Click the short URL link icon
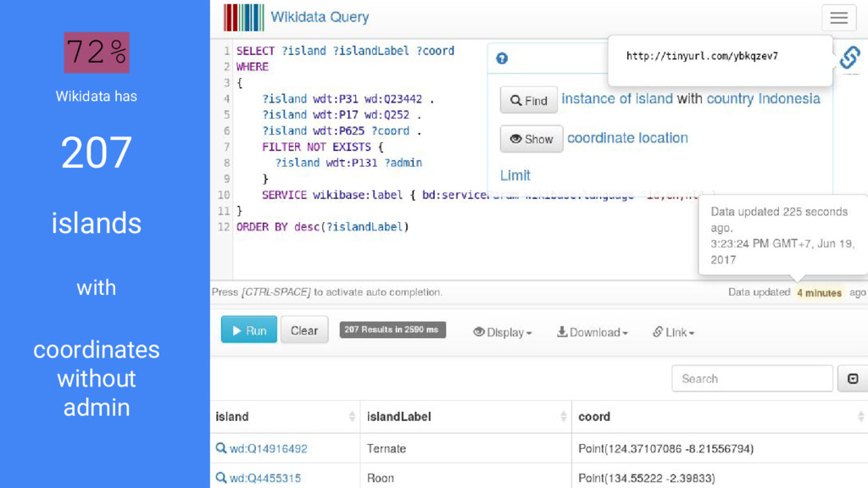This screenshot has width=868, height=488. point(849,58)
